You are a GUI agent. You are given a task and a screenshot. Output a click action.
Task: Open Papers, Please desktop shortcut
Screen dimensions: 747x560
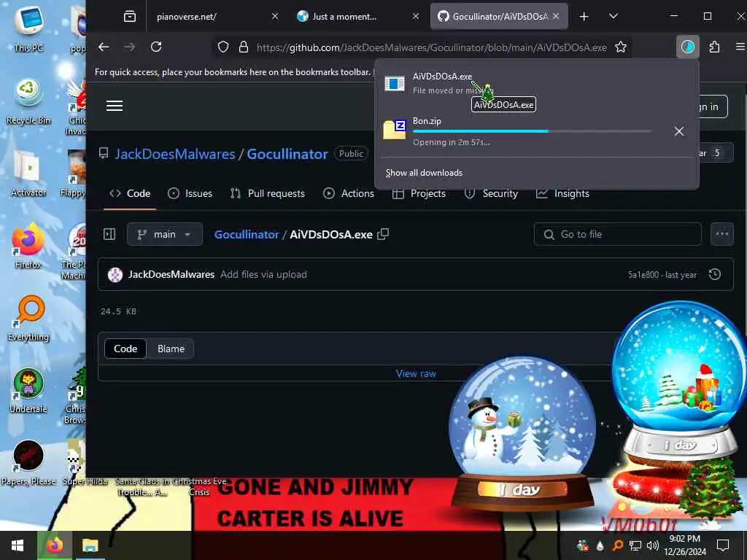28,462
